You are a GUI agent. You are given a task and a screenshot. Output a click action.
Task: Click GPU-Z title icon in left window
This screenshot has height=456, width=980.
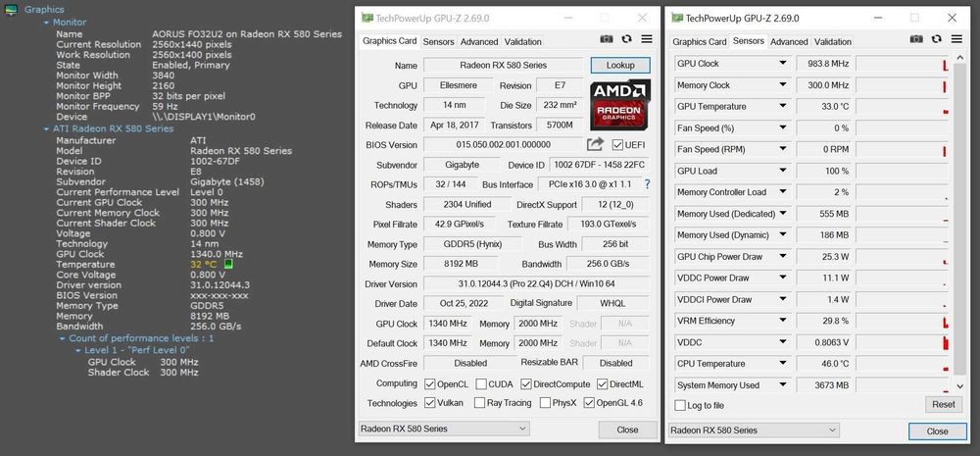pyautogui.click(x=367, y=18)
